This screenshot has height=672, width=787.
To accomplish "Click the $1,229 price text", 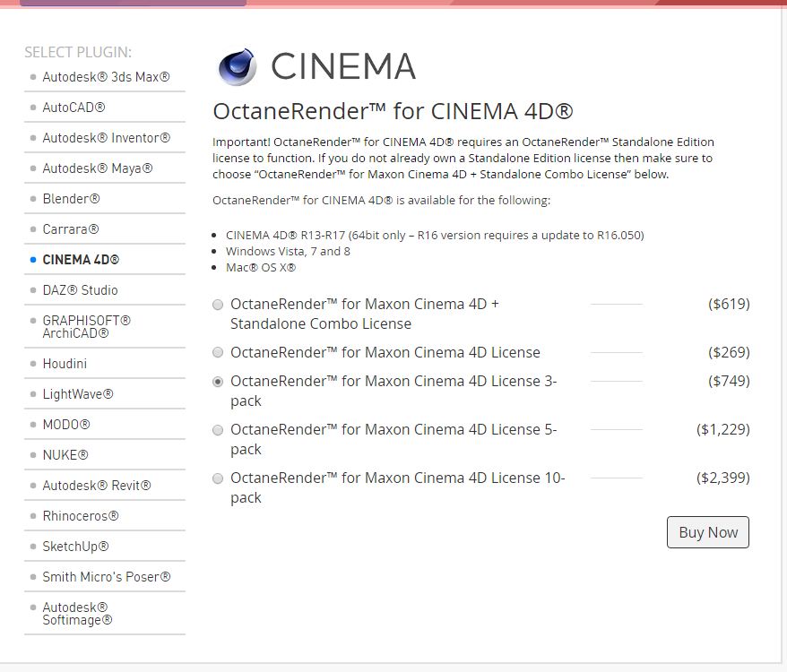I will [x=723, y=429].
